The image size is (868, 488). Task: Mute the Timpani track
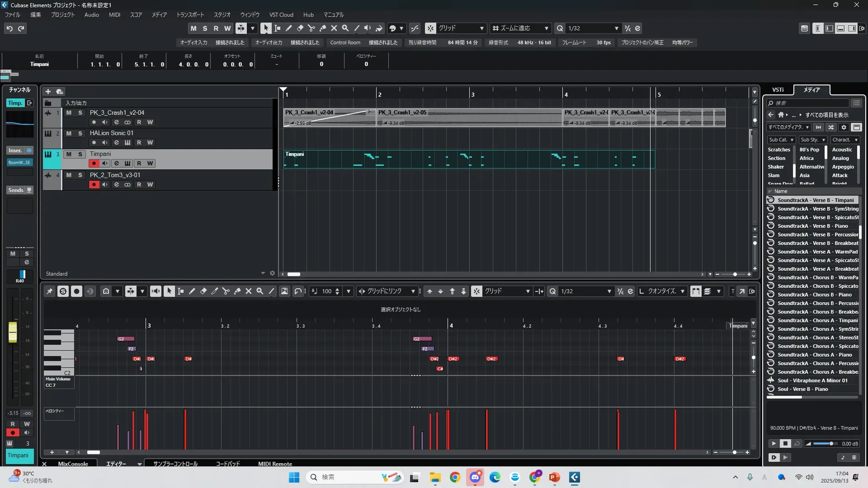point(69,154)
